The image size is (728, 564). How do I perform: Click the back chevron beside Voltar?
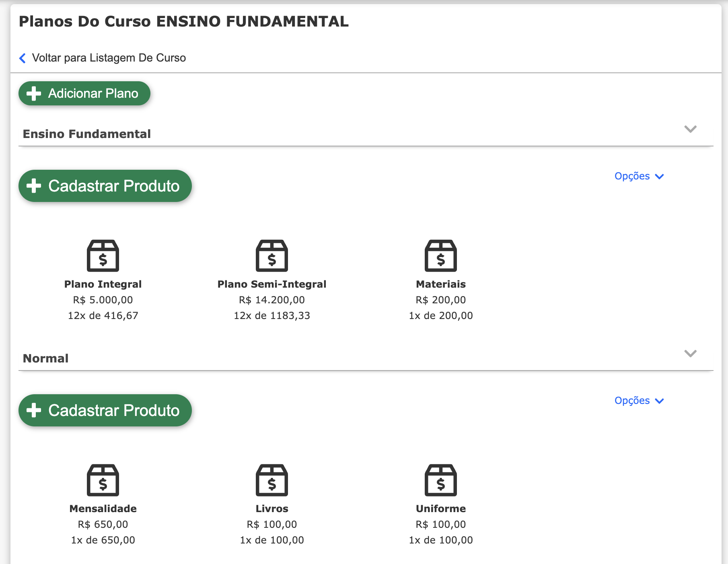pos(23,58)
